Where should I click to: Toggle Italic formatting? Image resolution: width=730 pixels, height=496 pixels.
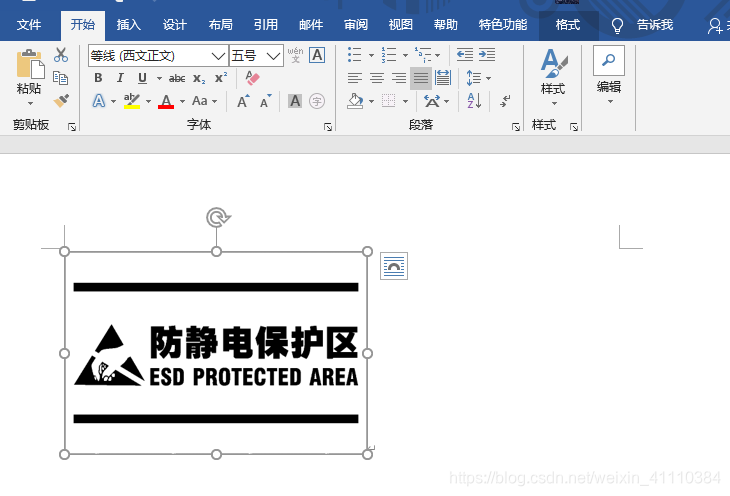click(x=120, y=78)
